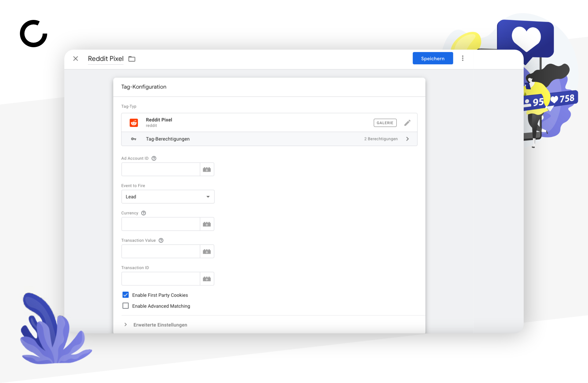Click the Tag-Konfiguration heading
Screen dimensions: 588x383
pos(144,87)
